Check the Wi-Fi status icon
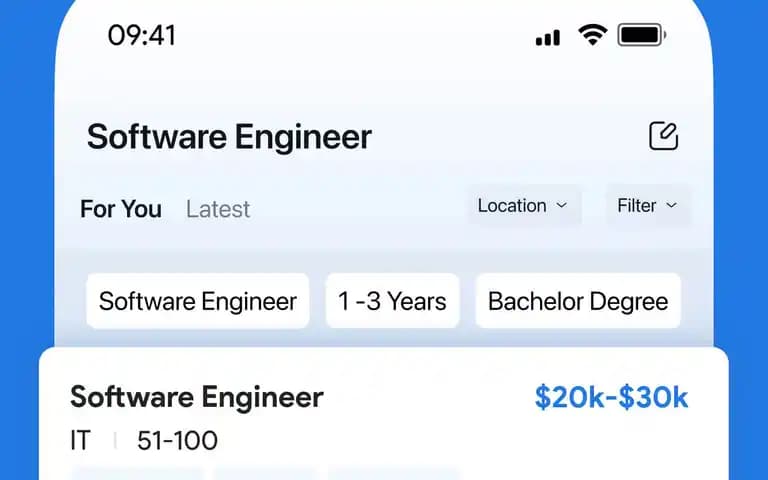 click(593, 35)
